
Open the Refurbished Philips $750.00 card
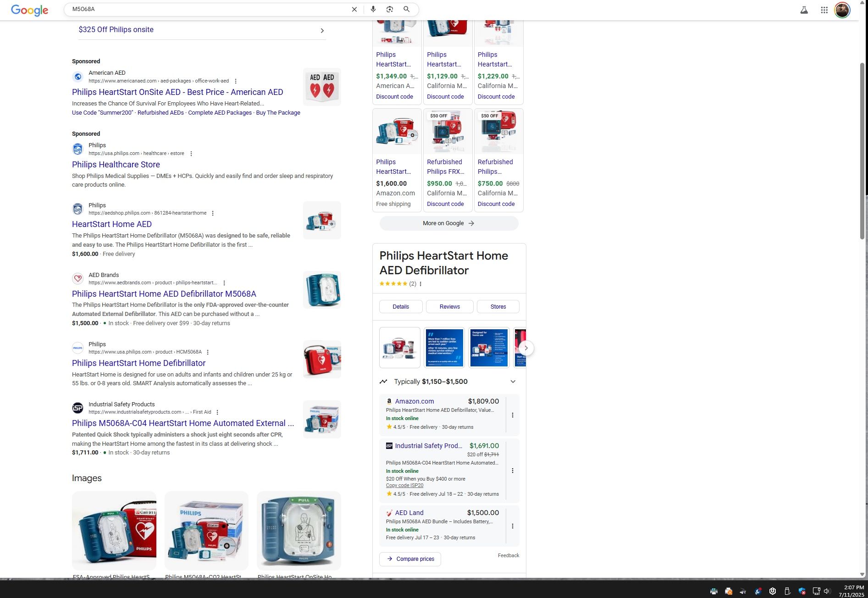coord(499,160)
